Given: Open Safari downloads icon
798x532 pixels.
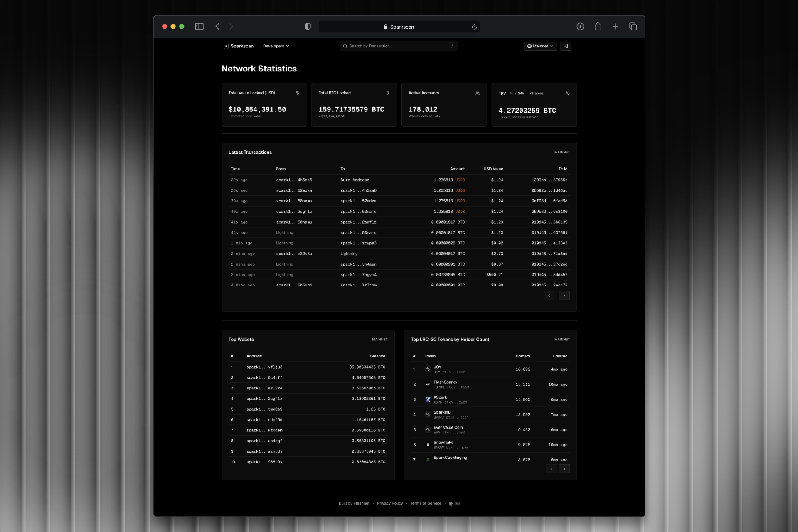Looking at the screenshot, I should pyautogui.click(x=580, y=27).
